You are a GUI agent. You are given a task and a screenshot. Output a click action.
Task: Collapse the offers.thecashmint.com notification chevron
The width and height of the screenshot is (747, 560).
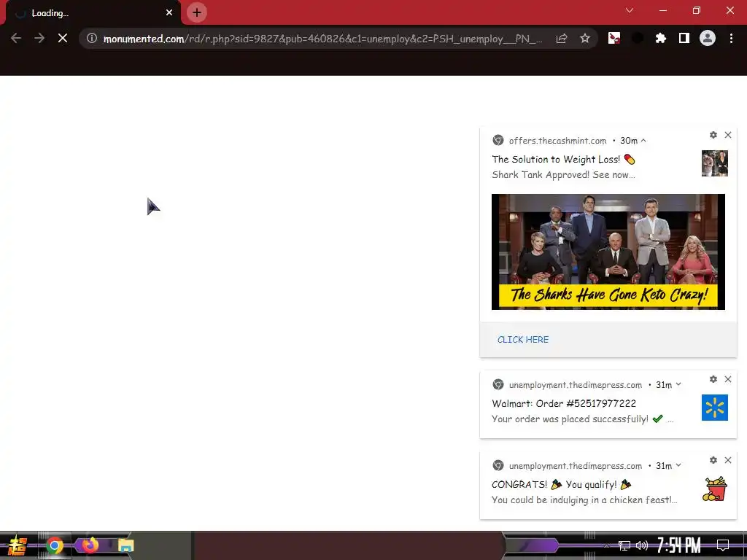643,141
